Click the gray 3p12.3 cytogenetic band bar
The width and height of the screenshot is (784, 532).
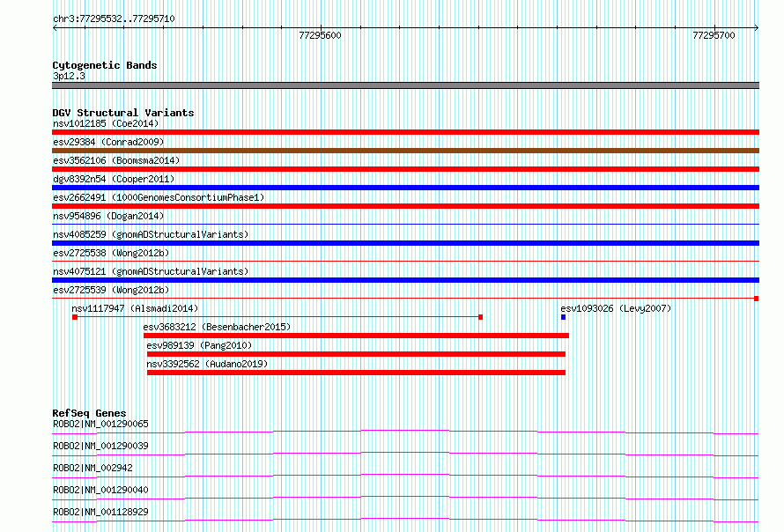pos(405,85)
